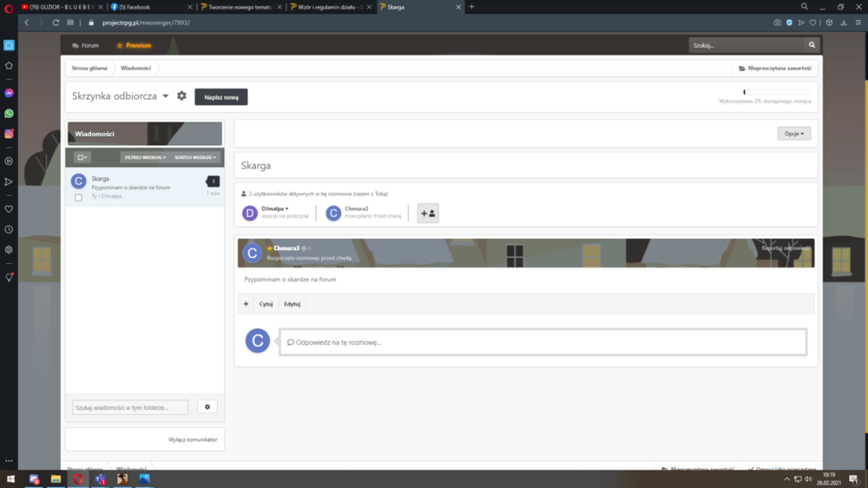
Task: Open Opera sidebar history clock
Action: (9, 229)
